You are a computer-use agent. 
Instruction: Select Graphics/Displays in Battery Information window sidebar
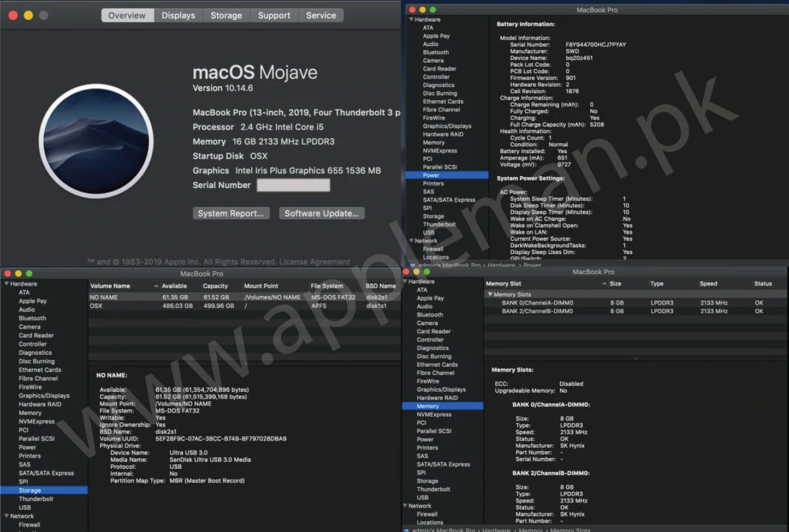(x=447, y=126)
